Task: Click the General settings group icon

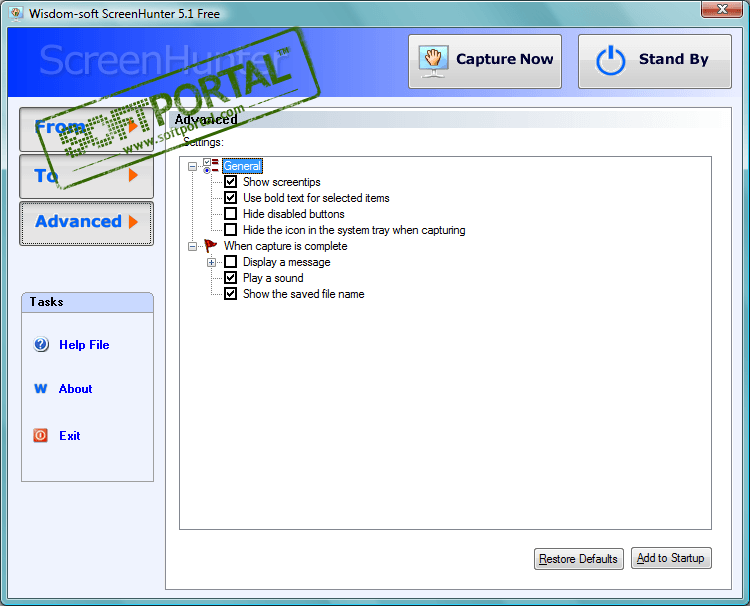Action: coord(210,166)
